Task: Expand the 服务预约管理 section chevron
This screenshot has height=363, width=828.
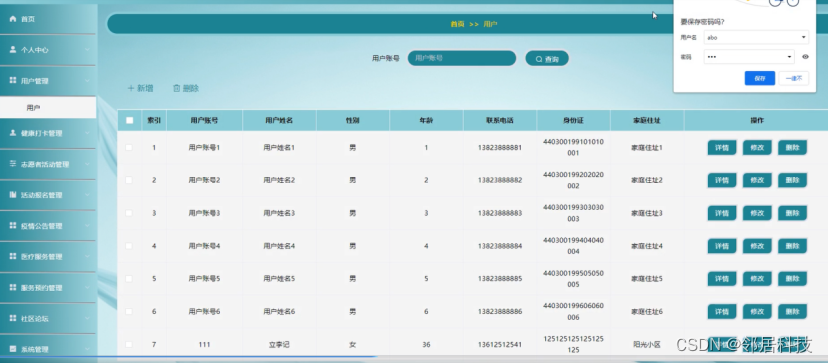Action: (87, 287)
